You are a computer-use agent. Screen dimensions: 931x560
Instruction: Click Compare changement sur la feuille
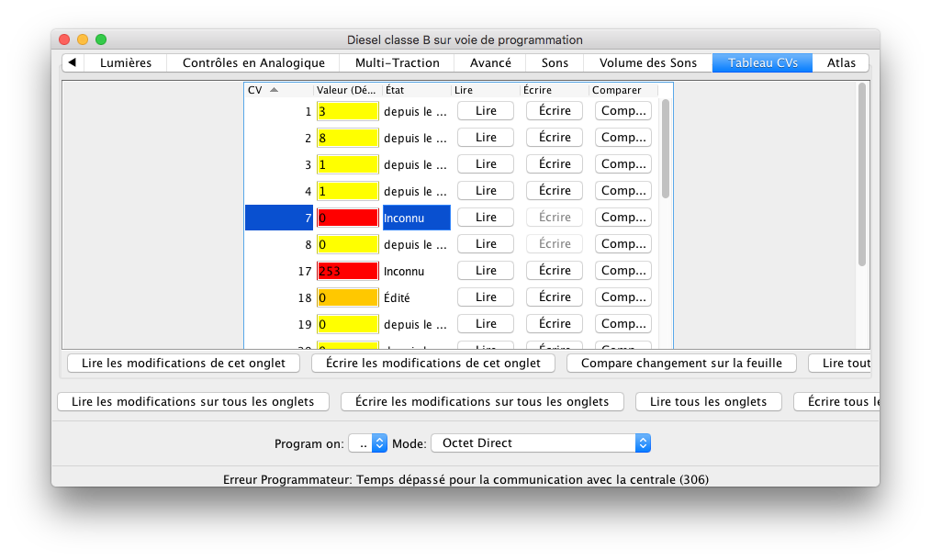point(681,364)
